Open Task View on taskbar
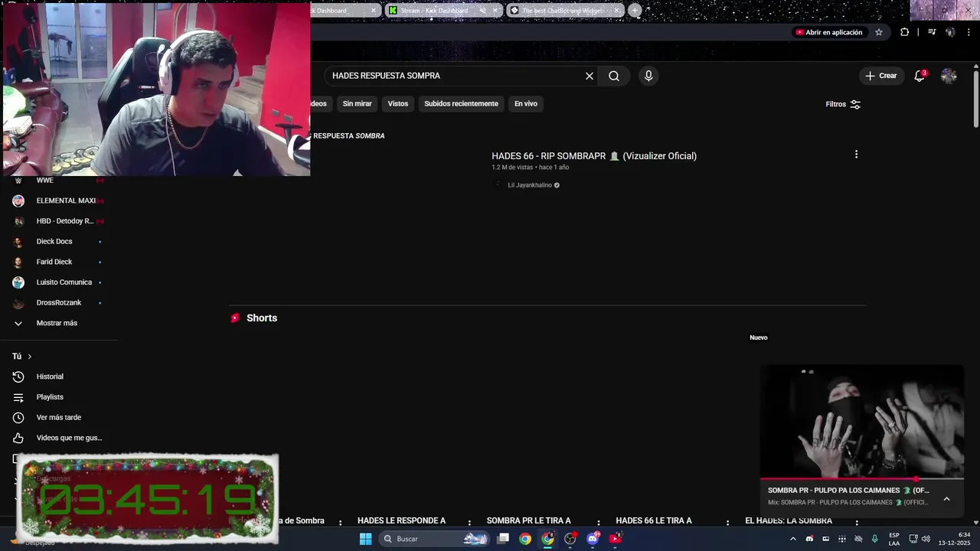This screenshot has width=980, height=551. [x=503, y=539]
